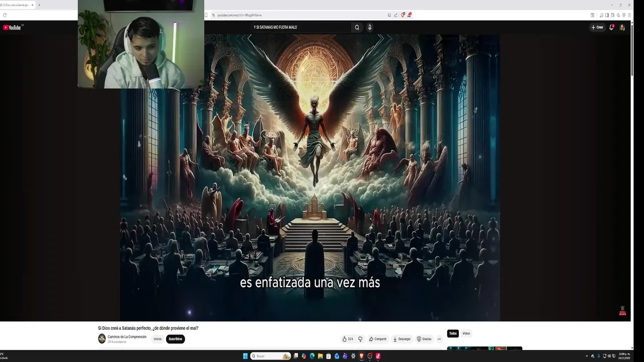
Task: Open Microsoft Store icon in taskbar
Action: pos(329,356)
